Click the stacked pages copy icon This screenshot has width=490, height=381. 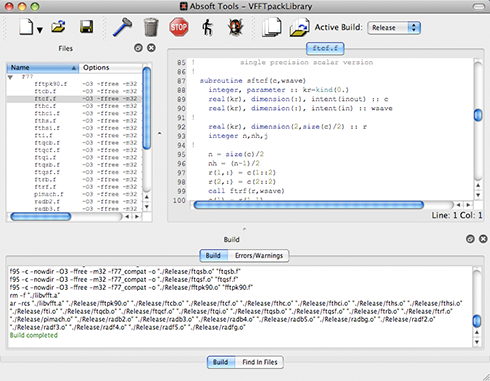click(271, 27)
